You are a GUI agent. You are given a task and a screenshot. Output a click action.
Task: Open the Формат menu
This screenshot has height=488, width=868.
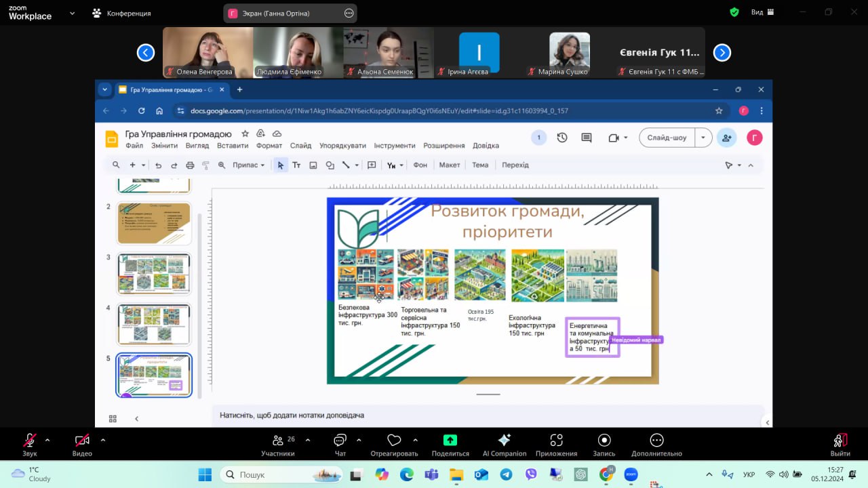269,146
